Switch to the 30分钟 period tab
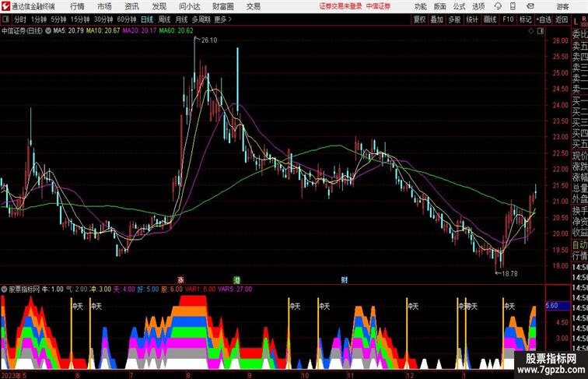 103,19
